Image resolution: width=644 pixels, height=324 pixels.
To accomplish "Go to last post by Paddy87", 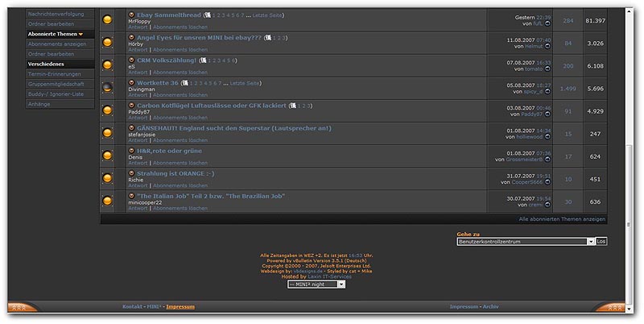I will pyautogui.click(x=547, y=114).
